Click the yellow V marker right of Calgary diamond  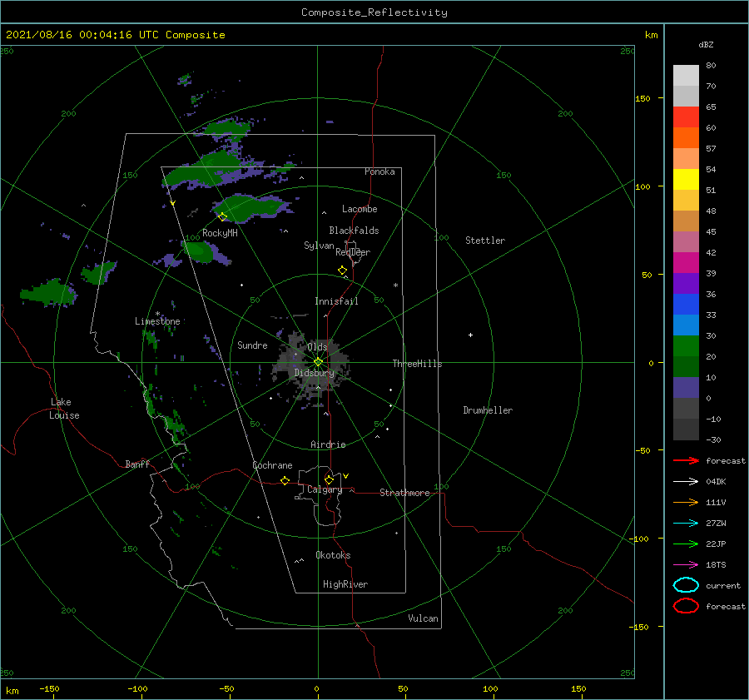coord(346,476)
